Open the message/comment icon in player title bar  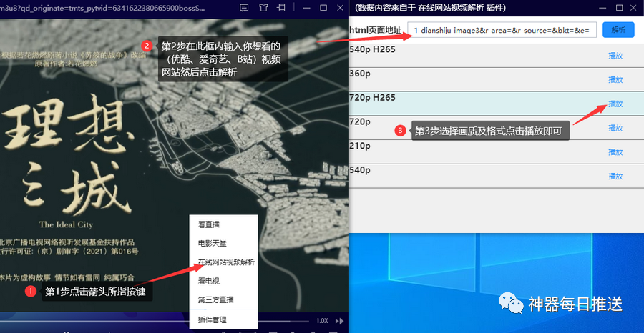(x=244, y=7)
